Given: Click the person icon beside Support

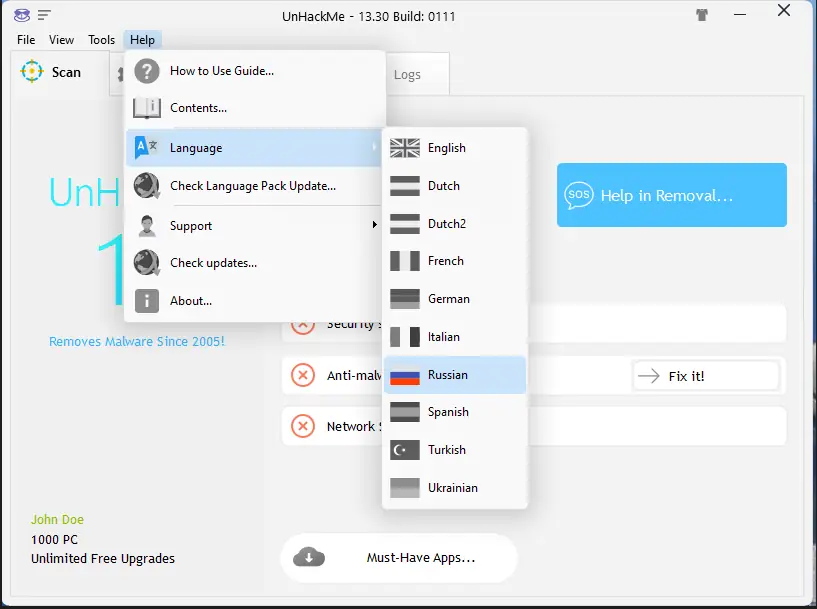Looking at the screenshot, I should 147,226.
